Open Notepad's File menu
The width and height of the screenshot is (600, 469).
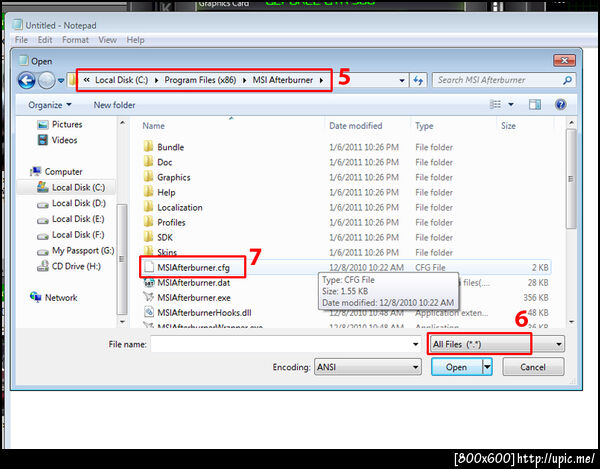(21, 40)
